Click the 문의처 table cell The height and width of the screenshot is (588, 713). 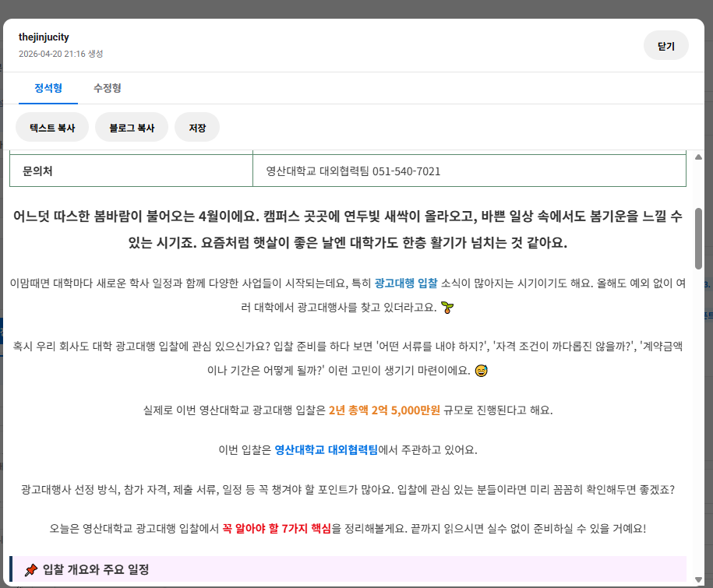coord(131,171)
